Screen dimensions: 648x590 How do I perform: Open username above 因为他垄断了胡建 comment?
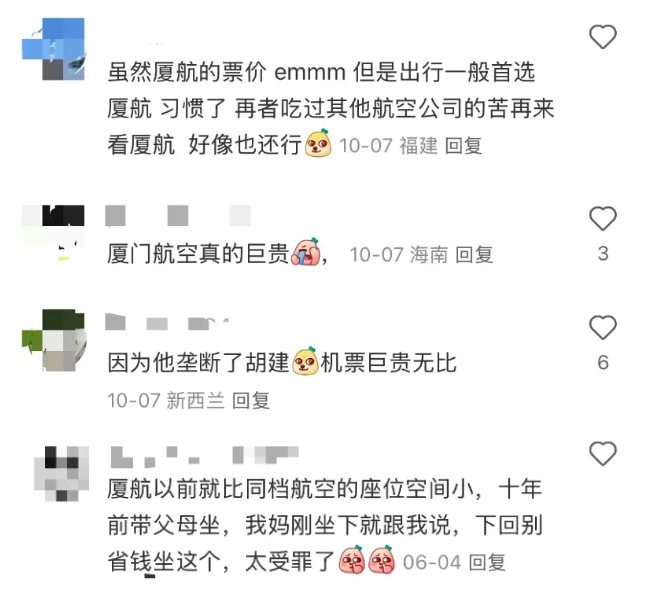click(167, 322)
